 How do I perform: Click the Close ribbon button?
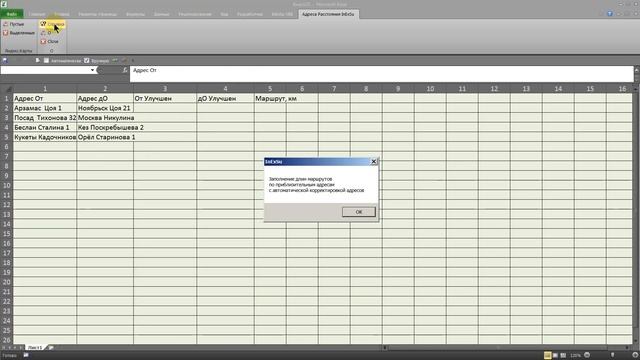(49, 42)
